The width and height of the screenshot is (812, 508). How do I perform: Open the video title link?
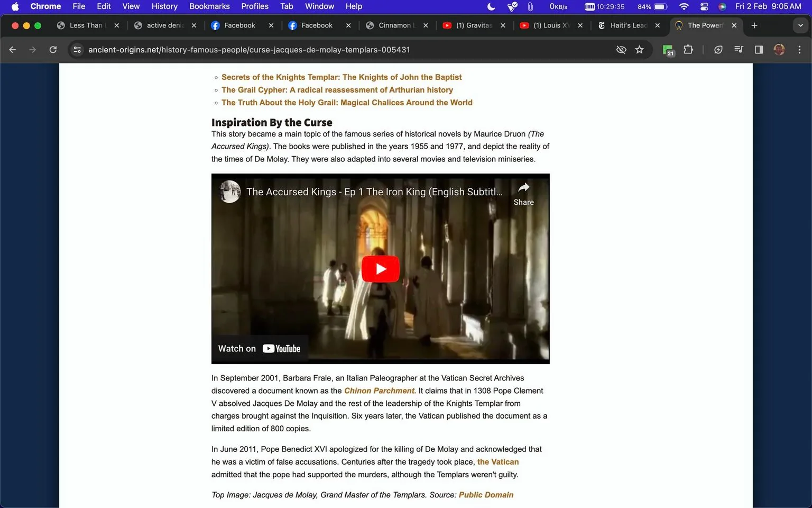374,192
